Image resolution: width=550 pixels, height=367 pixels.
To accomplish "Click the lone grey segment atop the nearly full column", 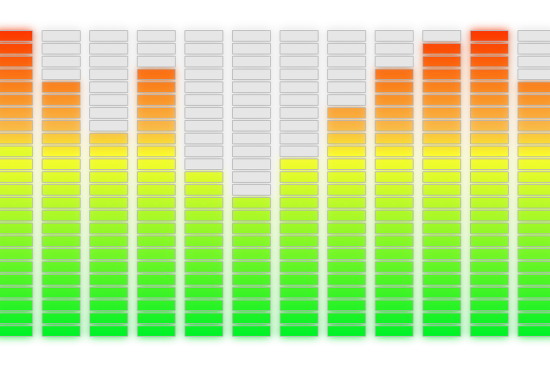I will [442, 36].
